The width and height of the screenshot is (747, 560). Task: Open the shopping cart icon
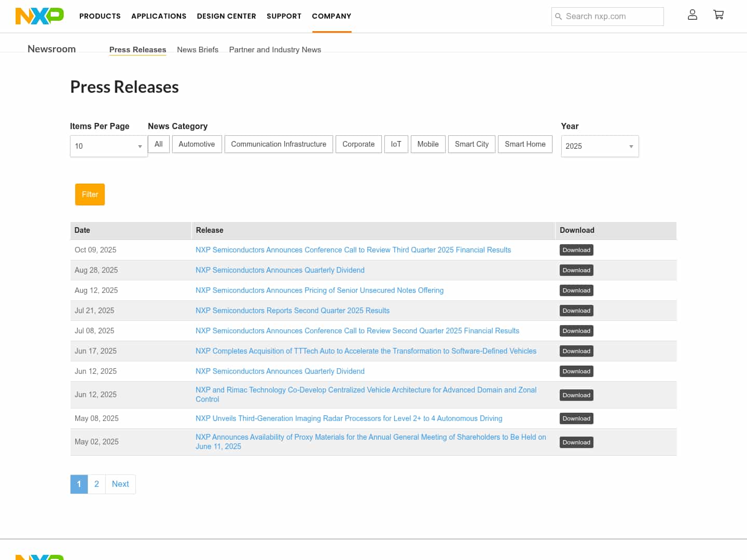click(x=718, y=15)
